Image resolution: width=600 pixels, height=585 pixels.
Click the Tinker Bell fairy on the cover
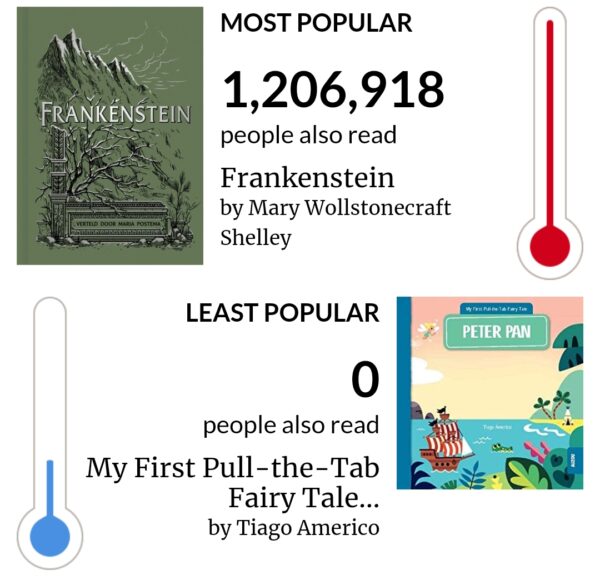tap(429, 331)
